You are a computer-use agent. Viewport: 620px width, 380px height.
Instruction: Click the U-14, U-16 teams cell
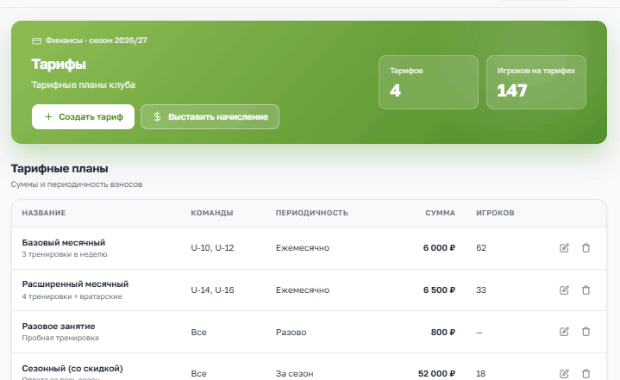coord(212,290)
